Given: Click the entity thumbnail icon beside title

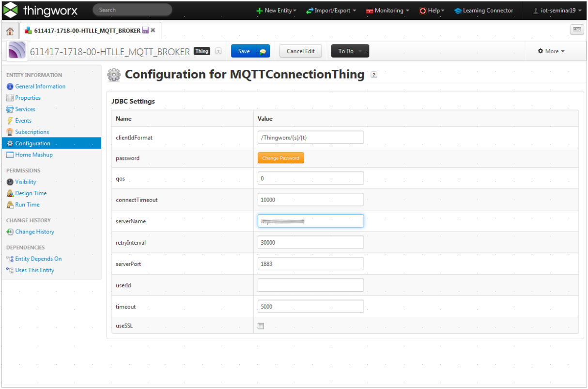Looking at the screenshot, I should coord(17,50).
